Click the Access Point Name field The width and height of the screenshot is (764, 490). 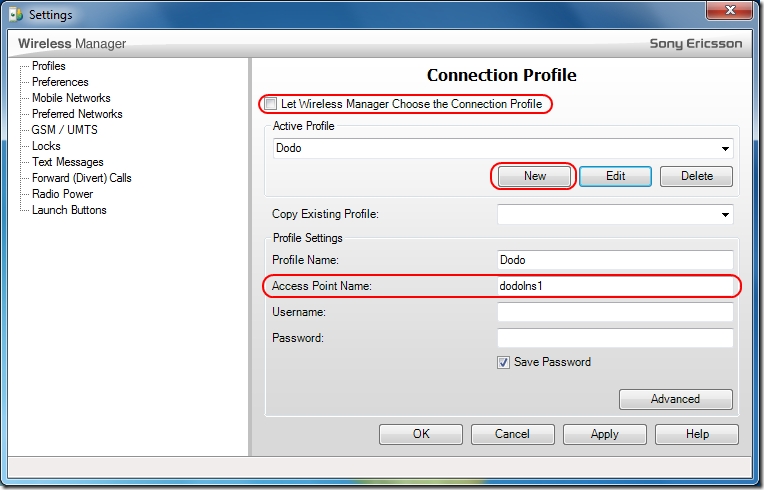click(615, 287)
